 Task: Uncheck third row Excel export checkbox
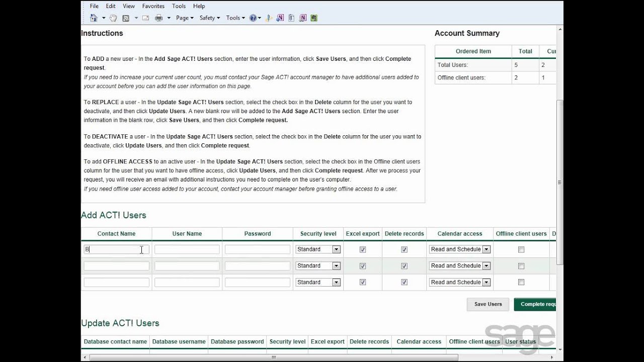click(363, 283)
